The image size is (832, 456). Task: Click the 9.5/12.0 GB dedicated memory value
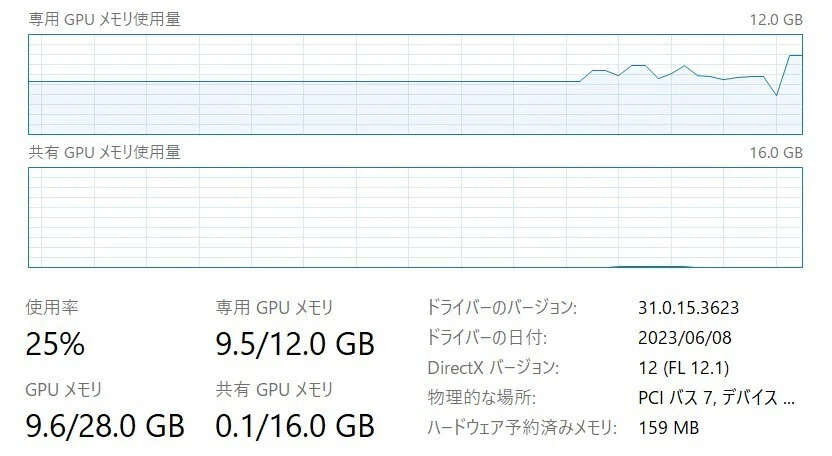click(x=295, y=344)
